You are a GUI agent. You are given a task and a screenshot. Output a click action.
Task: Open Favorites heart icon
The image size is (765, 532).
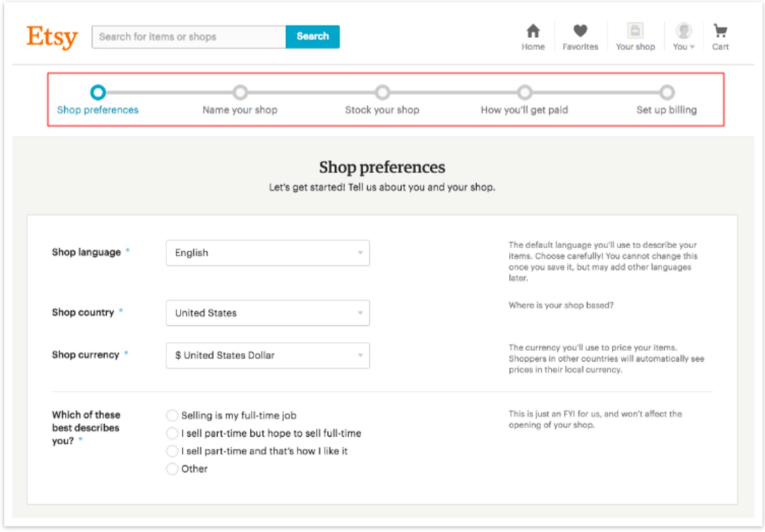coord(580,30)
